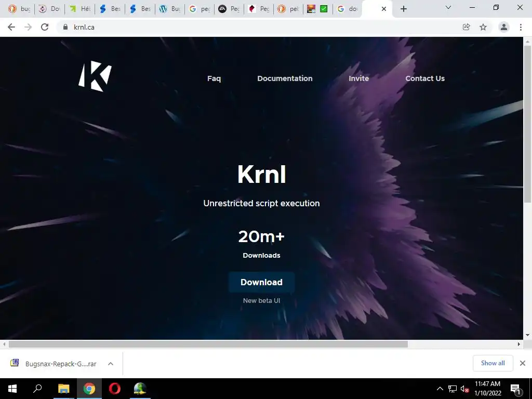The width and height of the screenshot is (532, 399).
Task: Click the vertical scrollbar thumb
Action: [528, 124]
